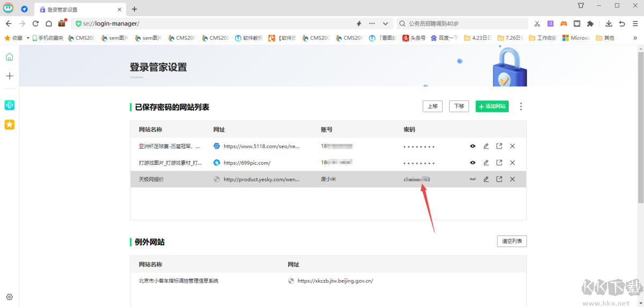Screen dimensions: 644x307
Task: Open the hamburger main menu
Action: click(x=635, y=24)
